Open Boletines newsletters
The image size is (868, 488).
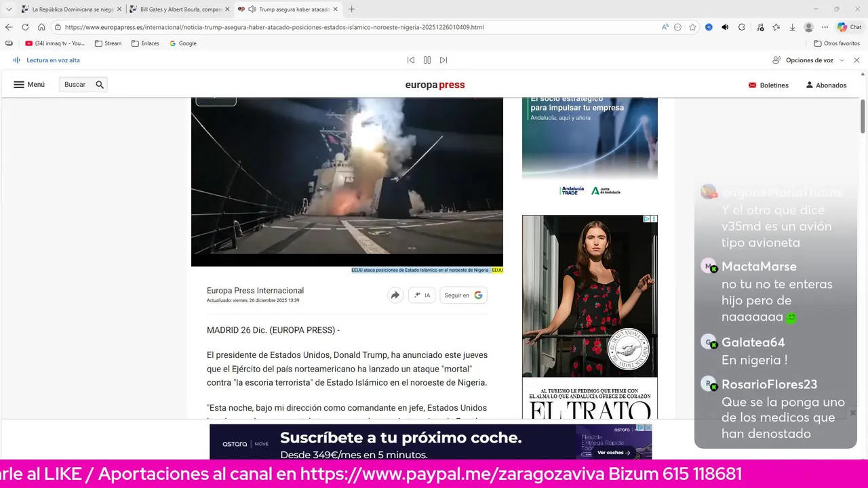point(768,85)
